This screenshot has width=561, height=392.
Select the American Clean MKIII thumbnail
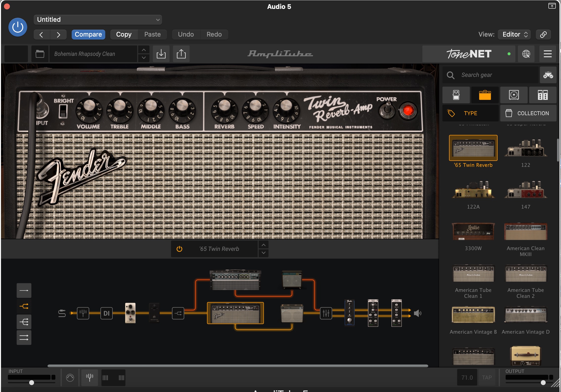pos(526,231)
